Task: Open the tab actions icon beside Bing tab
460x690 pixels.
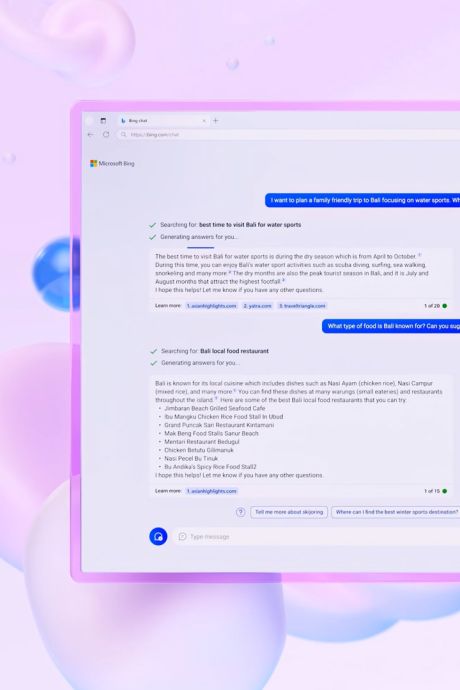Action: (x=103, y=121)
